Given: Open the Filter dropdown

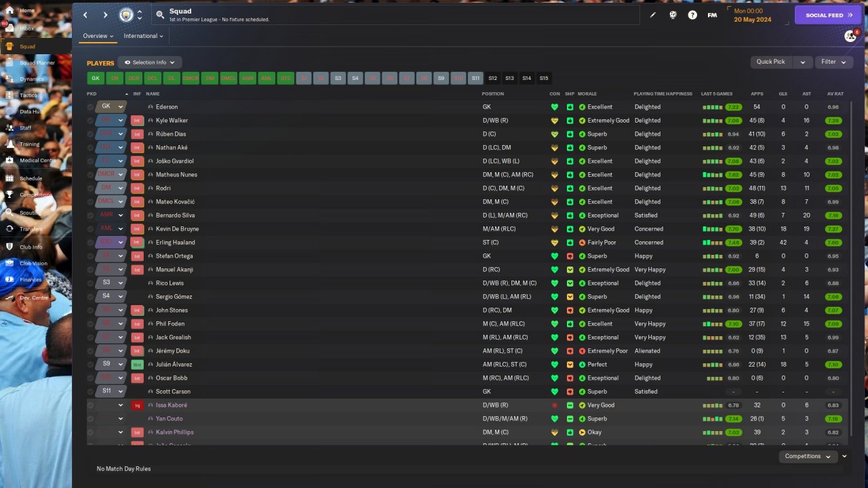Looking at the screenshot, I should point(833,62).
